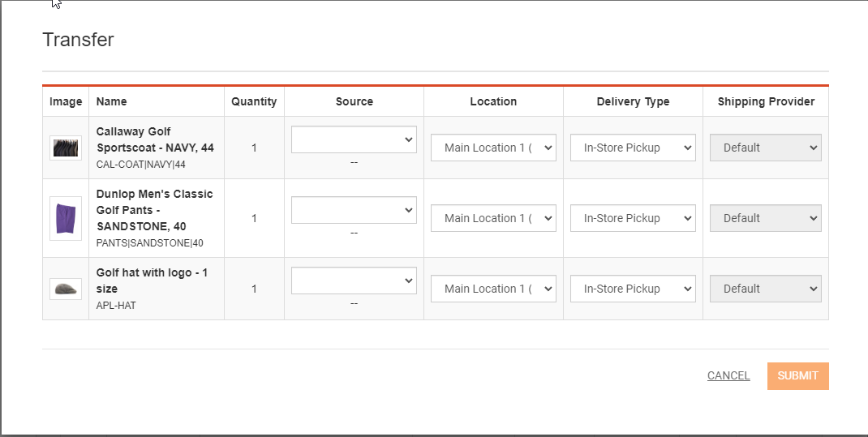Open Source dropdown for Golf hat row
This screenshot has height=437, width=868.
[354, 281]
